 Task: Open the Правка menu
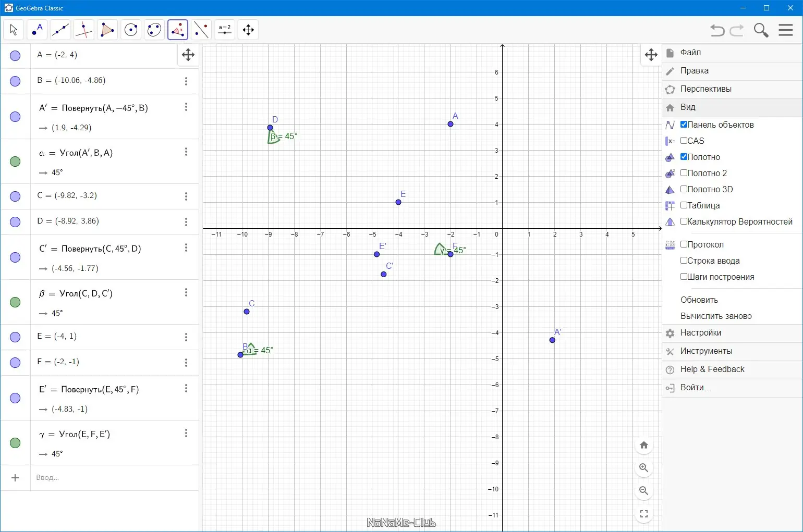click(x=732, y=71)
